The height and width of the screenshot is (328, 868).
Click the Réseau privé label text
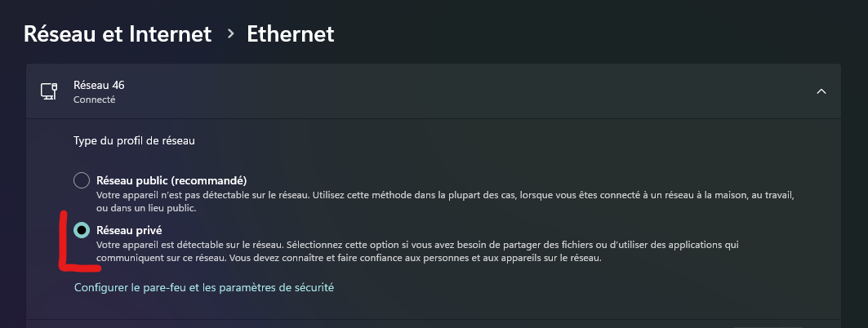tap(129, 230)
